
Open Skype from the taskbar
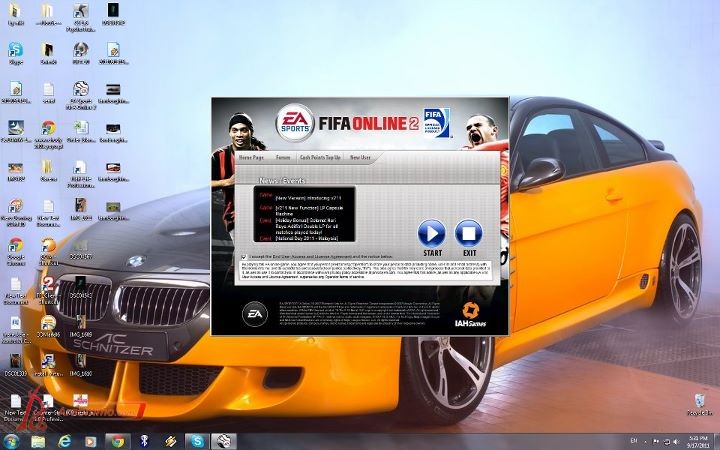tap(197, 440)
